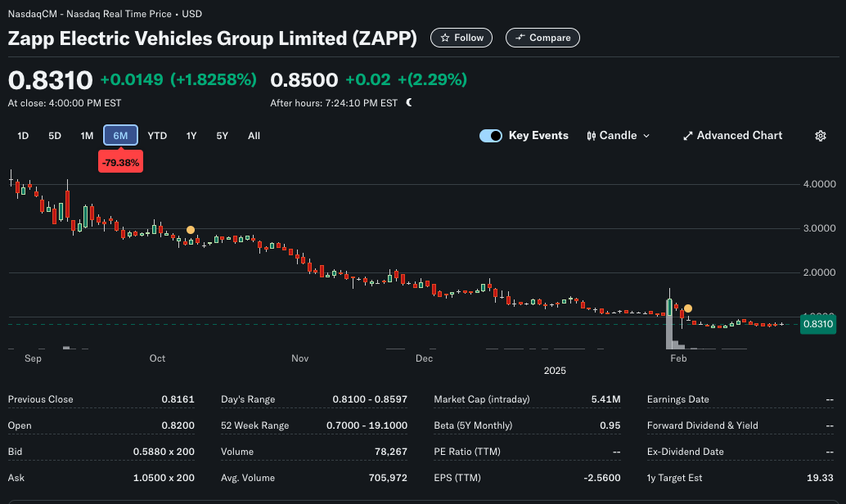Click the Bid value 0.5880 x 200
This screenshot has width=846, height=504.
164,452
